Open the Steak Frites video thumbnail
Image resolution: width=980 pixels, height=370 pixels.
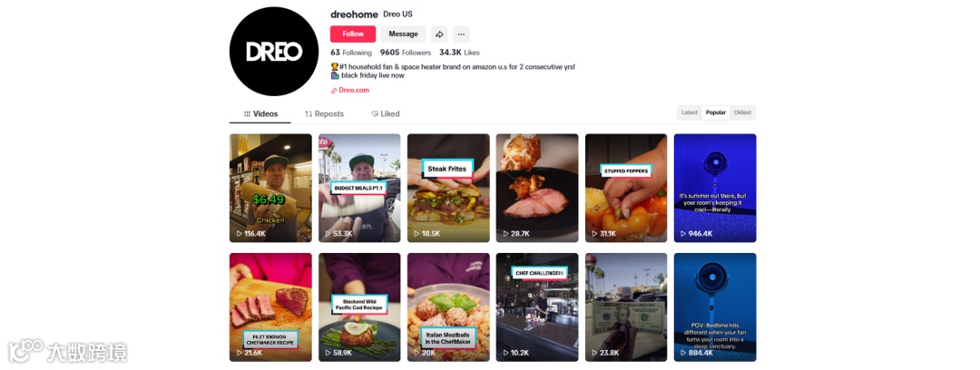click(x=448, y=188)
